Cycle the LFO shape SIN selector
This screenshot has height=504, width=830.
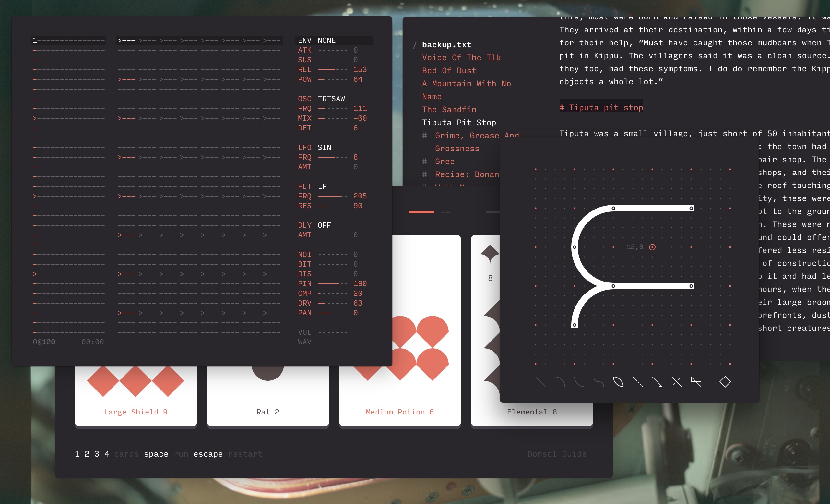[x=324, y=147]
